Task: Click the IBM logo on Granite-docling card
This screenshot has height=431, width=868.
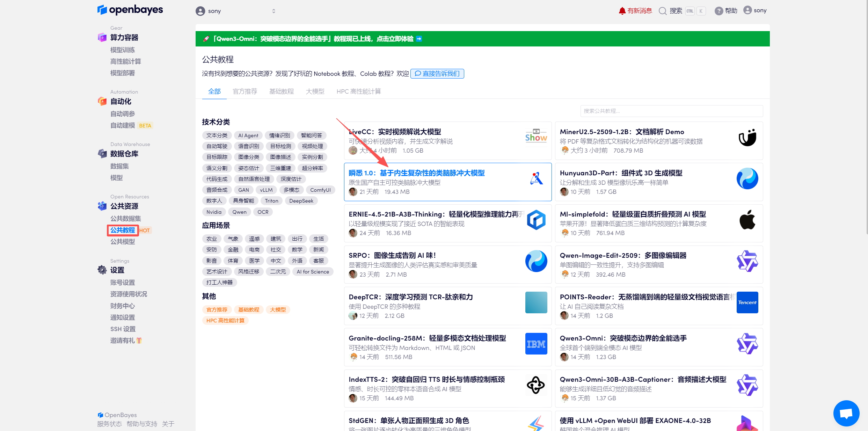Action: click(536, 344)
